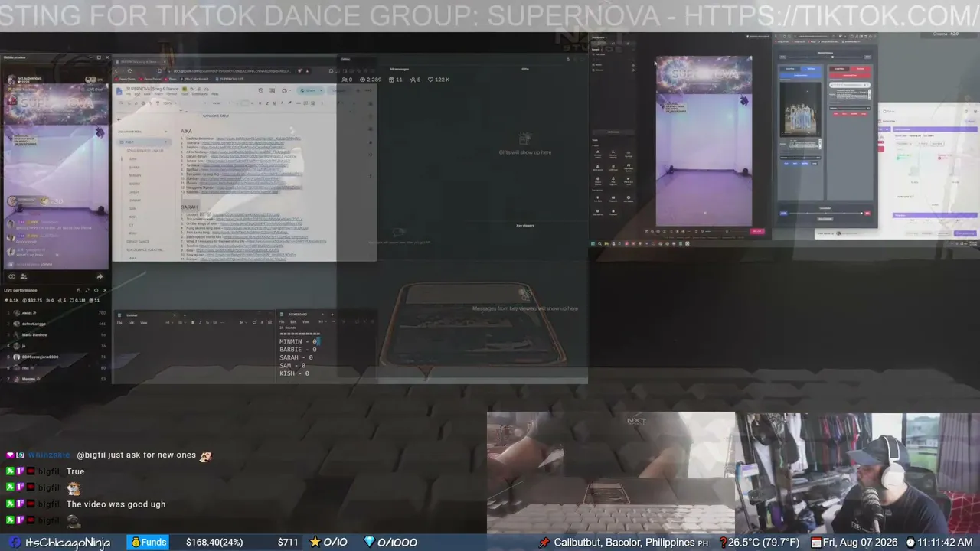Open the File menu in the Scoreboard notepad
Screen dimensions: 980x551
(282, 321)
